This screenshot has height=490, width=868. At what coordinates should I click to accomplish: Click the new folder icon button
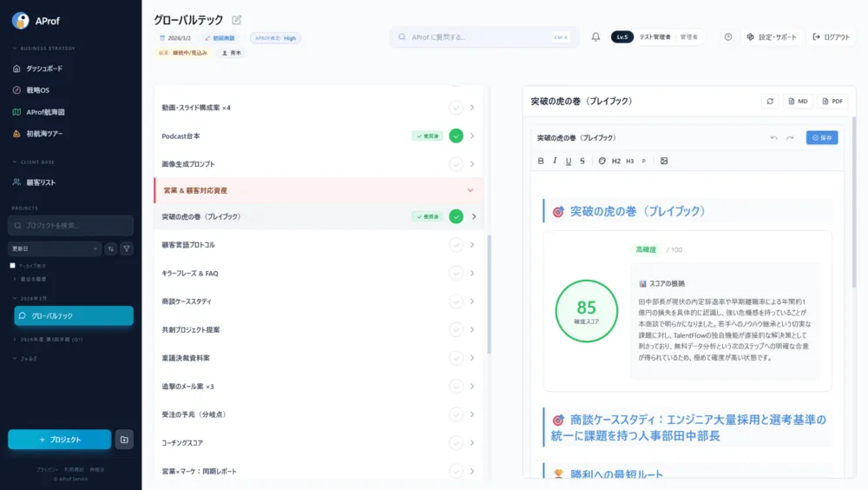124,440
